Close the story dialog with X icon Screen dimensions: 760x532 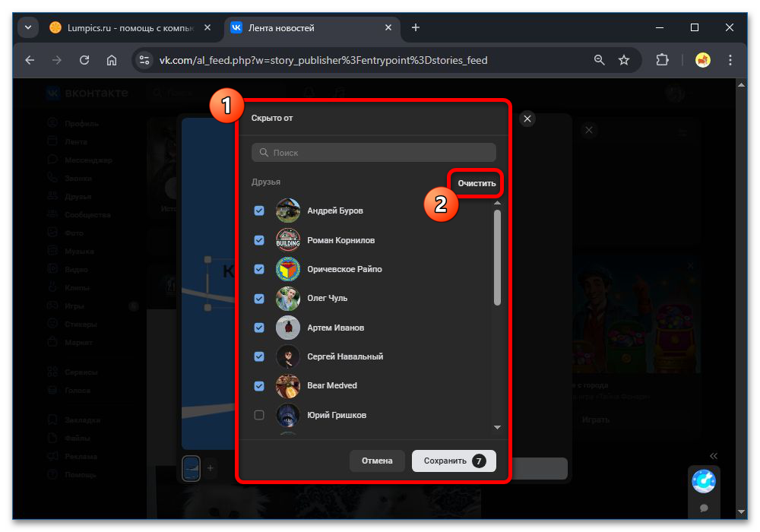click(x=527, y=119)
